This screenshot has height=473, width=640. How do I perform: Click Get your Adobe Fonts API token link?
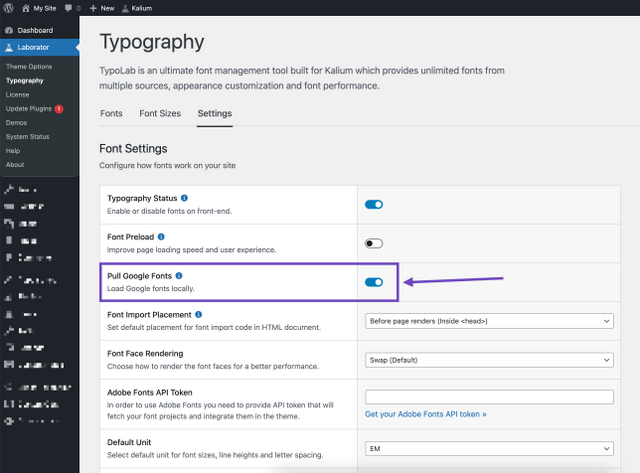[x=426, y=414]
